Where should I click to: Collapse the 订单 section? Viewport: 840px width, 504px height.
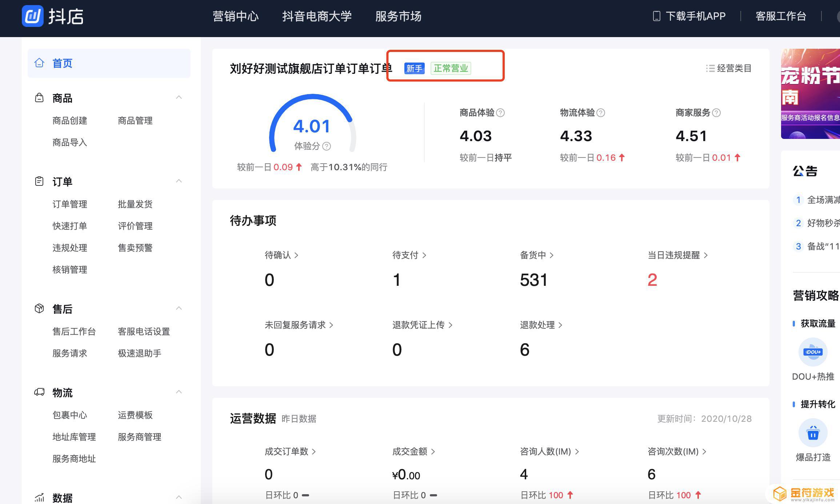tap(179, 181)
